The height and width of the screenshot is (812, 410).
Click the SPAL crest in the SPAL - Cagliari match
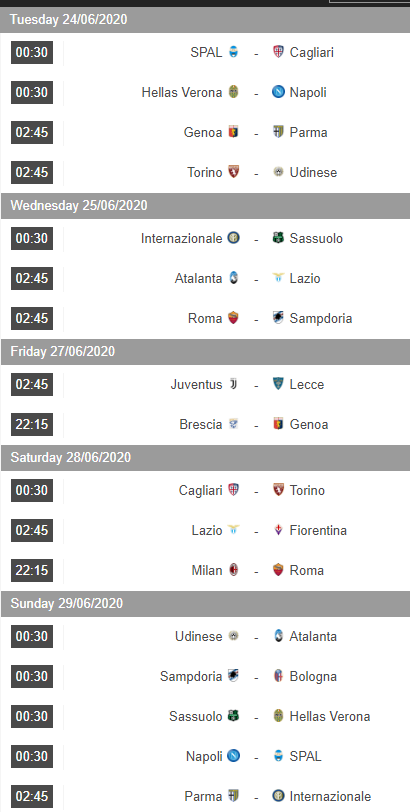click(x=233, y=52)
